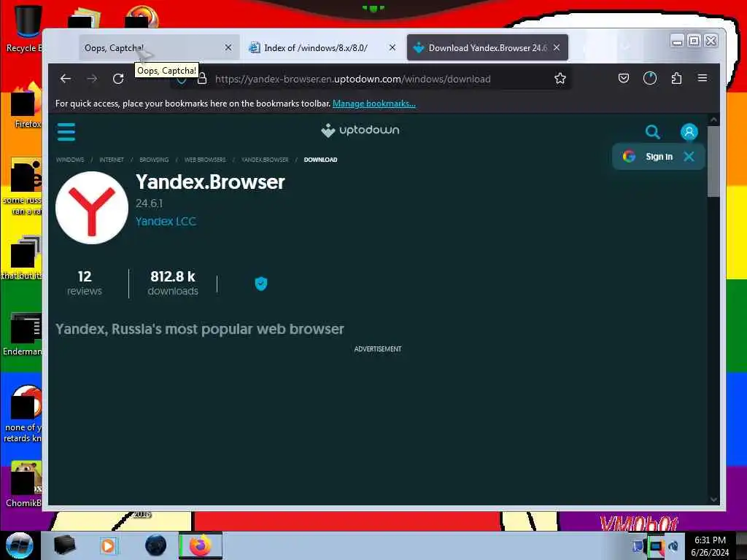Open the Uptodown site hamburger menu

click(66, 132)
